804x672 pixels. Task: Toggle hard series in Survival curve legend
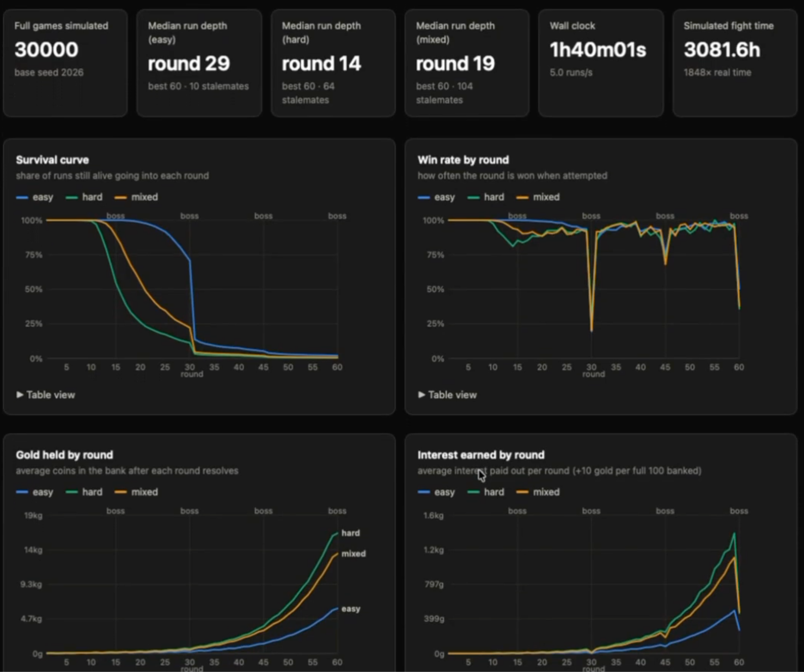point(84,197)
